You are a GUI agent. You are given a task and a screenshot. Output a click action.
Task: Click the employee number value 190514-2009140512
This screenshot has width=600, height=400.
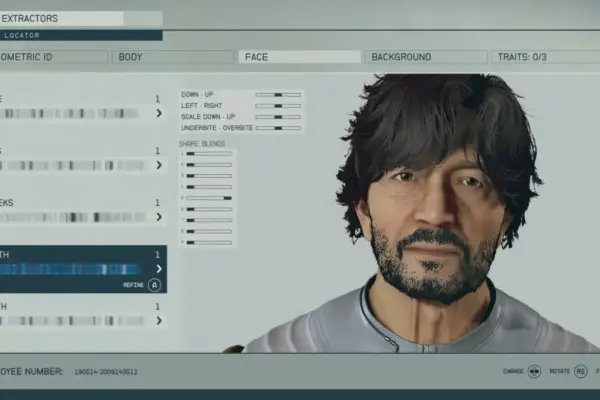(106, 372)
